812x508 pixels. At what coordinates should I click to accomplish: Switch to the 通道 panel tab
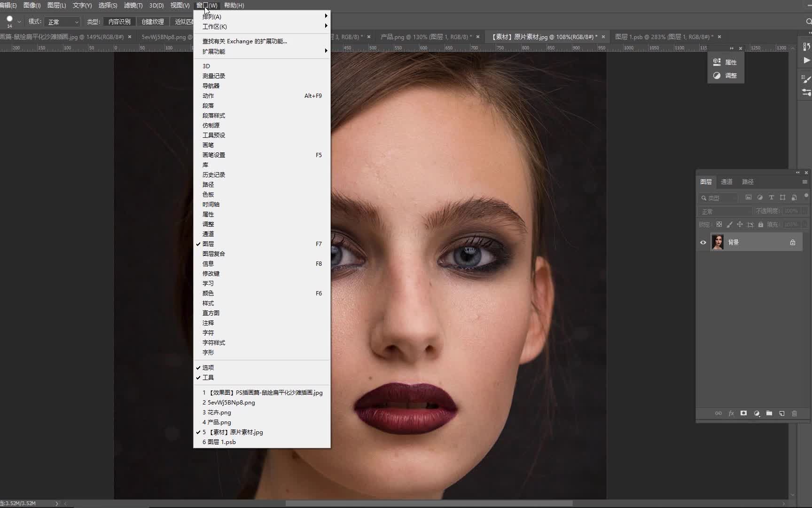pos(726,182)
